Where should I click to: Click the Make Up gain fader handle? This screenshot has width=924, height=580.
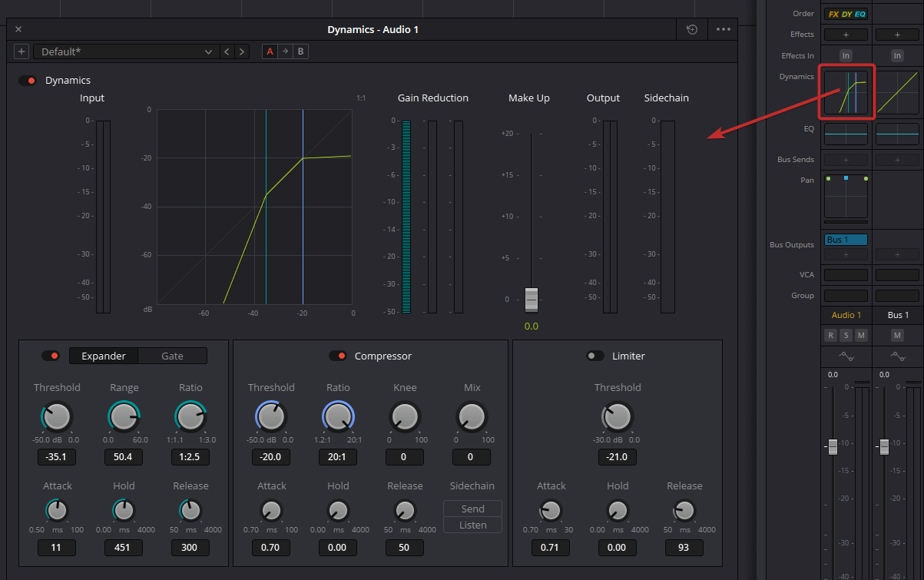click(532, 299)
